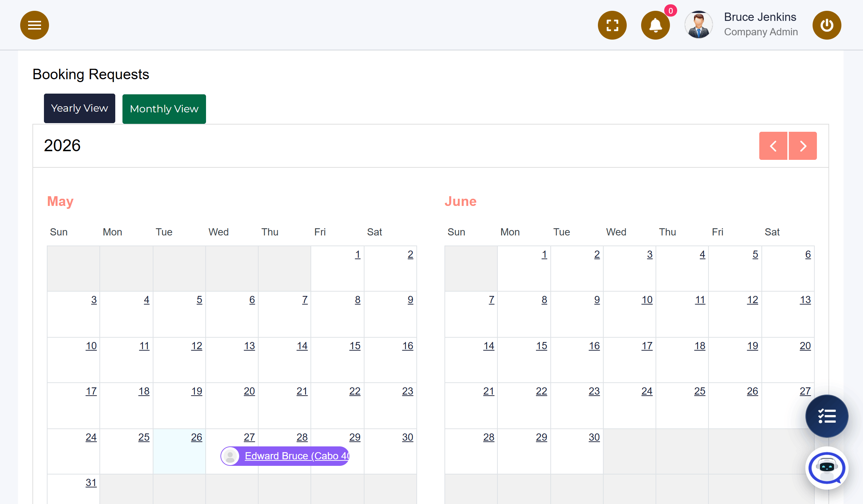Select May 15 date
Viewport: 863px width, 504px height.
355,346
